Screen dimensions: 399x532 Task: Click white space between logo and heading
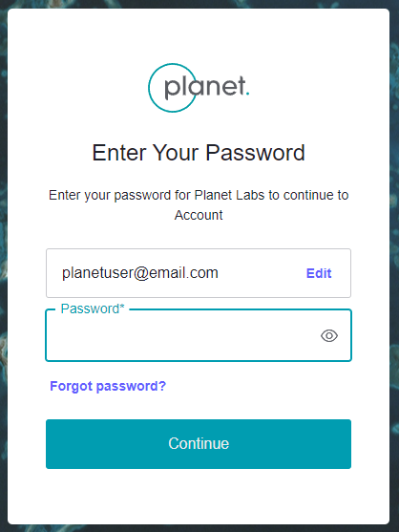[x=199, y=126]
